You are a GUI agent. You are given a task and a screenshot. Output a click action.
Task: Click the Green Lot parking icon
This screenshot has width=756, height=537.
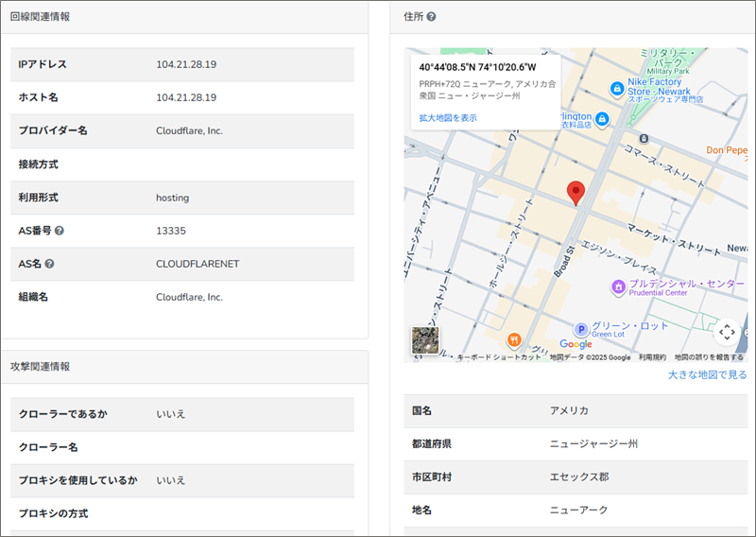582,327
